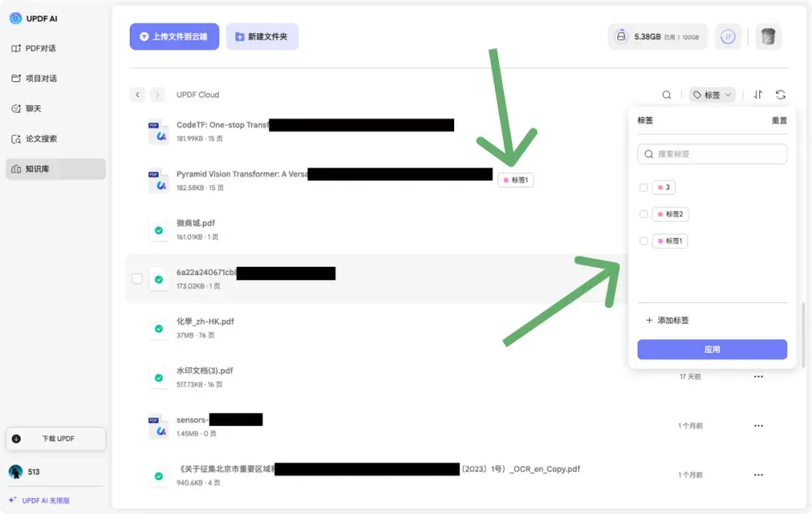Click 标签1 badge on Pyramid Vision row
This screenshot has height=514, width=812.
pos(516,180)
